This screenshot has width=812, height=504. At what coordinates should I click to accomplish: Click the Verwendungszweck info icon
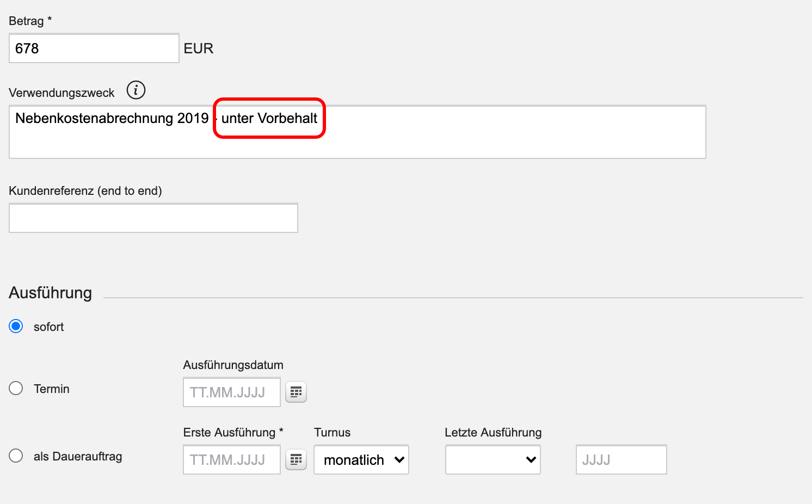point(136,90)
